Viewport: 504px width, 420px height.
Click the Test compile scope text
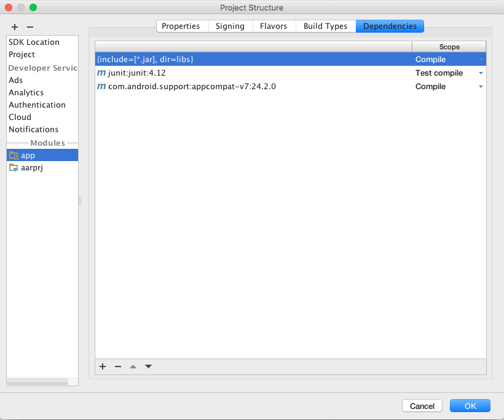(439, 73)
